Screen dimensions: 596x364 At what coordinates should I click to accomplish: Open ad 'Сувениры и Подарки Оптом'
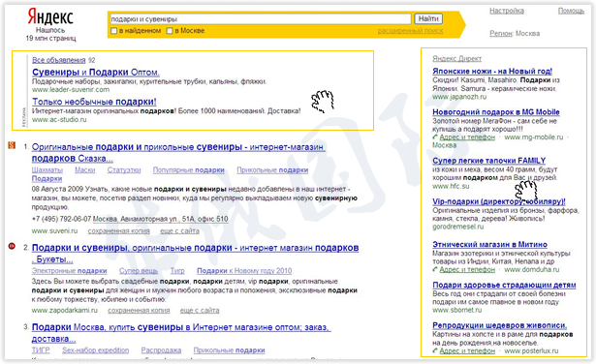click(96, 72)
